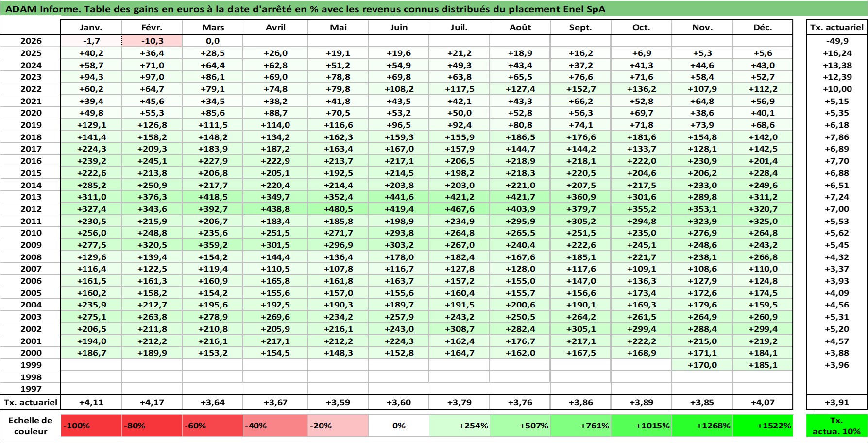Select the 1997 row label
The height and width of the screenshot is (443, 868).
click(31, 389)
